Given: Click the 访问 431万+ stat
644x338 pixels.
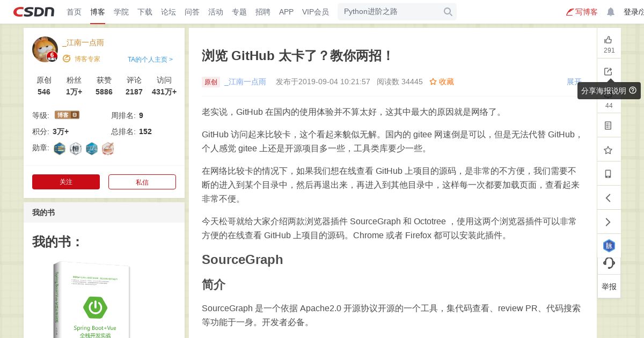Looking at the screenshot, I should click(164, 86).
